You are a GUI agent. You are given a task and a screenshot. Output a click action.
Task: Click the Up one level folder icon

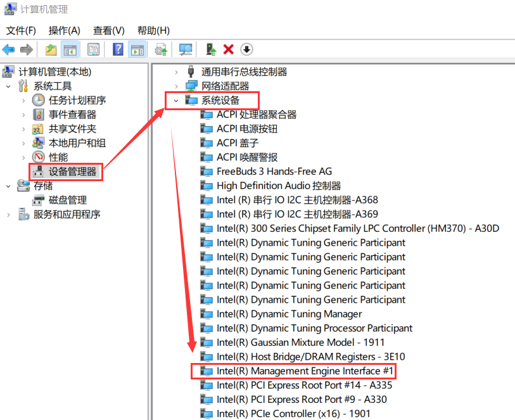pyautogui.click(x=51, y=49)
